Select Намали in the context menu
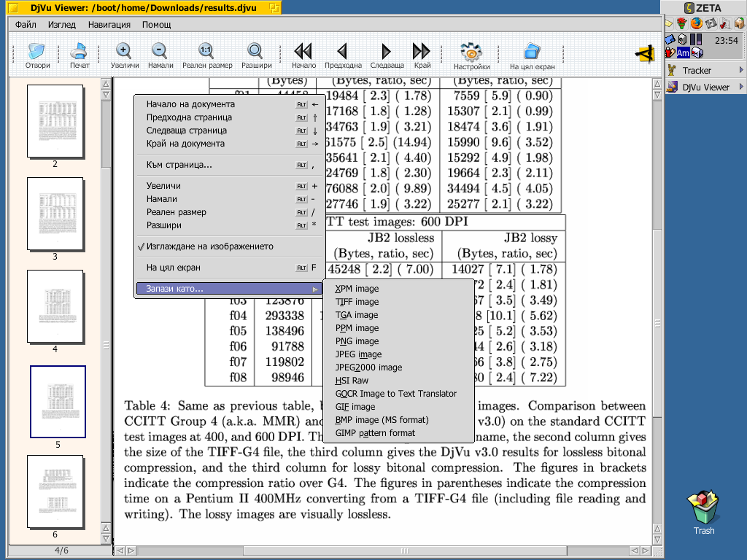The height and width of the screenshot is (560, 747). point(230,199)
